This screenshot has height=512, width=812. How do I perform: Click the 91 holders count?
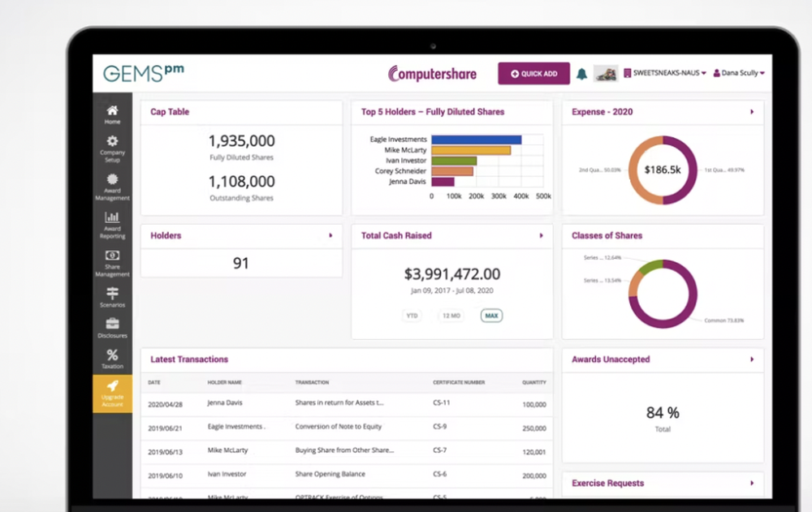tap(241, 264)
